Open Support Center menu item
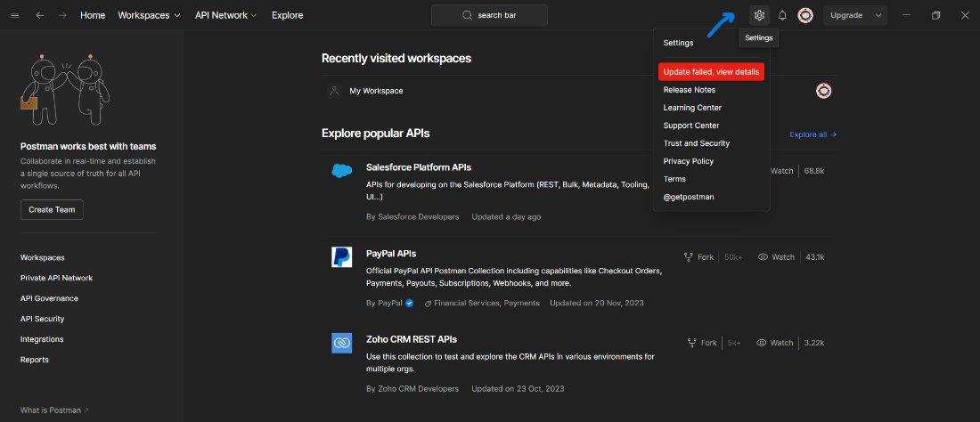This screenshot has height=422, width=980. [x=691, y=126]
